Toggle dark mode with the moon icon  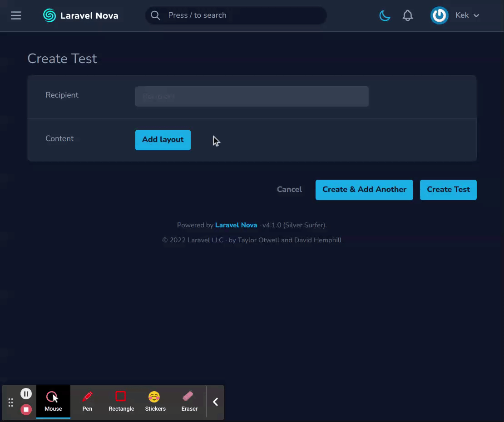point(384,15)
